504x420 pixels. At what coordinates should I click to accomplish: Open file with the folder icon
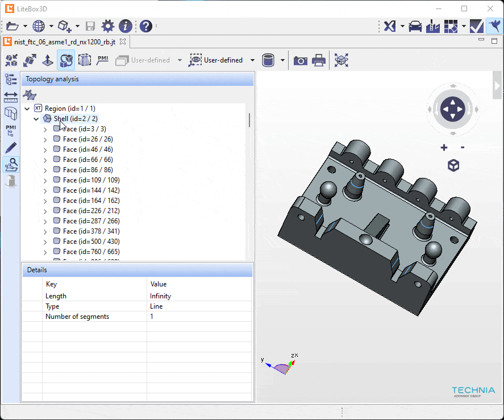click(x=12, y=26)
